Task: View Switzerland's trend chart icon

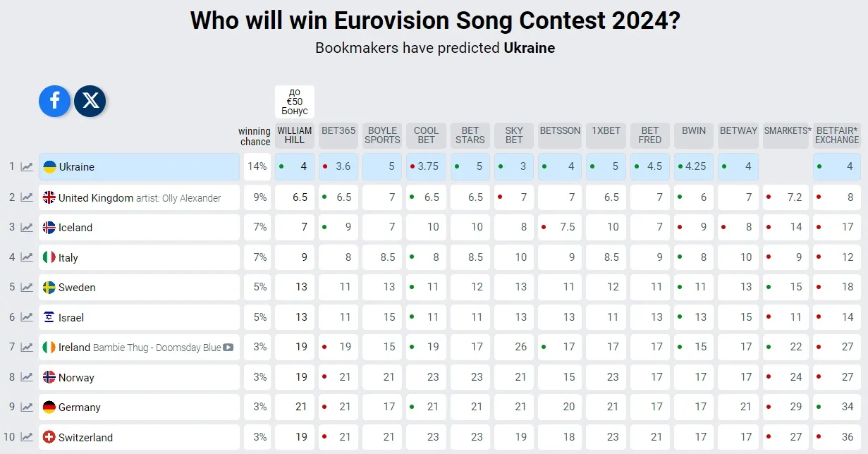Action: click(27, 438)
